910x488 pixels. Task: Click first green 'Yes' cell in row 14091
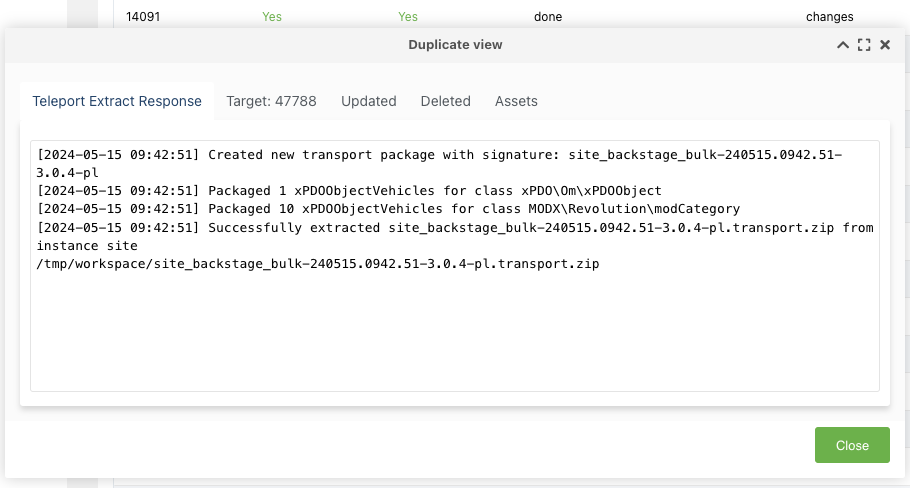[x=272, y=17]
